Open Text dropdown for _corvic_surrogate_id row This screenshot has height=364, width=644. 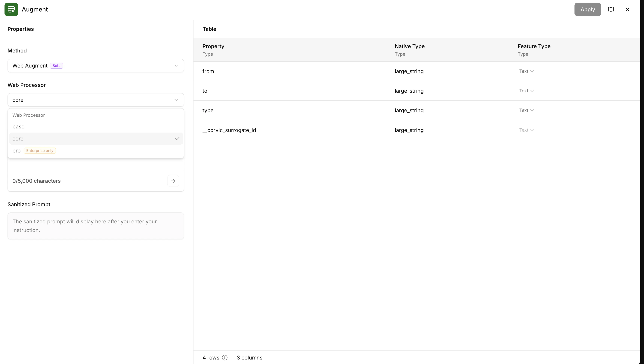pos(526,130)
